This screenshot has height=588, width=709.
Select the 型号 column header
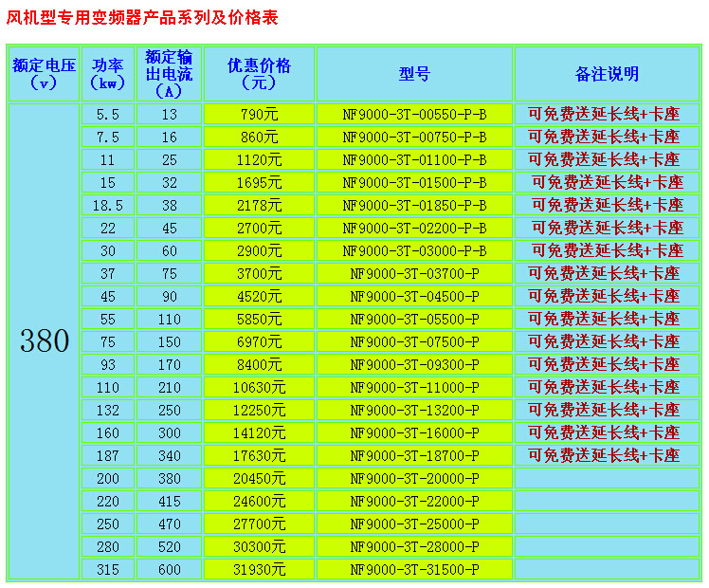pos(414,74)
